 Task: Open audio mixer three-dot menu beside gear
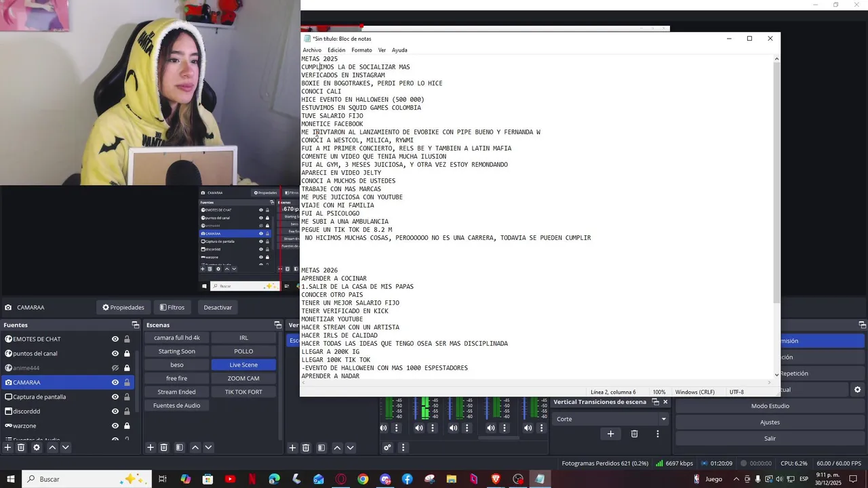[x=403, y=447]
